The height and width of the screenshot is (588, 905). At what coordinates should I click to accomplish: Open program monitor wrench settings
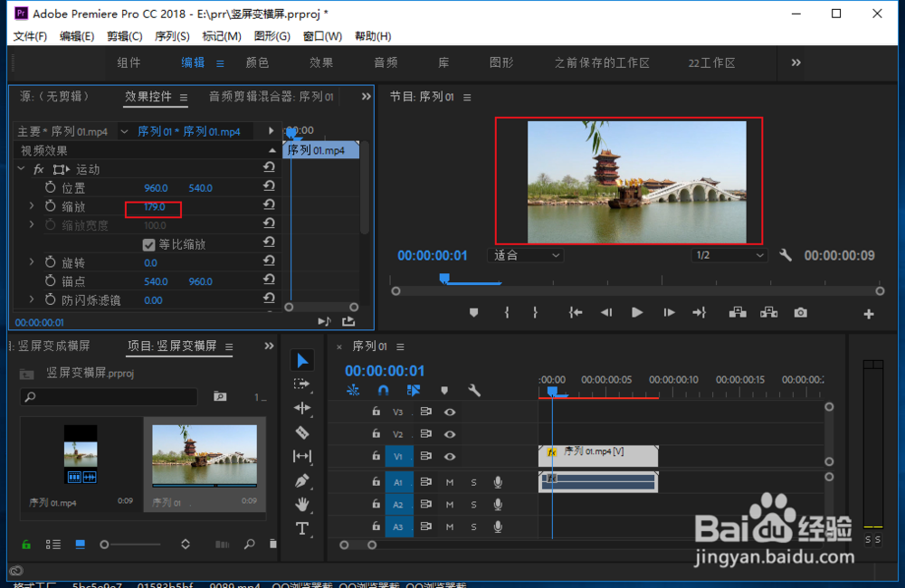(x=785, y=255)
